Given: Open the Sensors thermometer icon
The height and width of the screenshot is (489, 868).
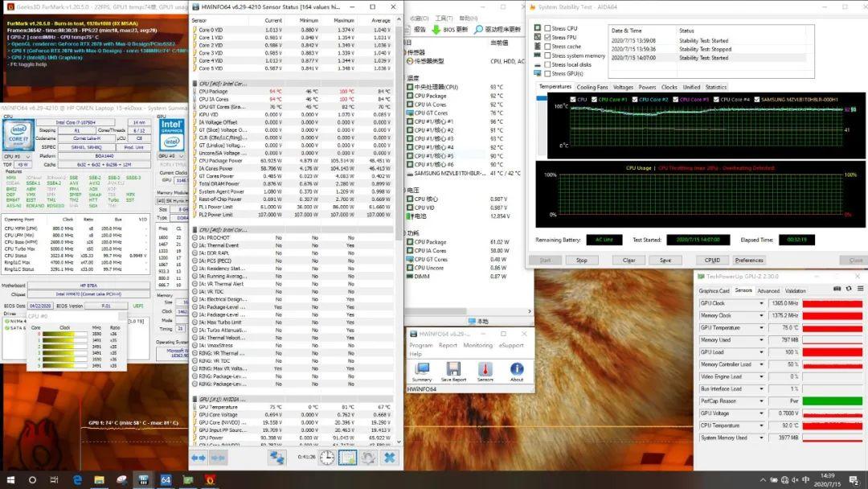Looking at the screenshot, I should (485, 369).
